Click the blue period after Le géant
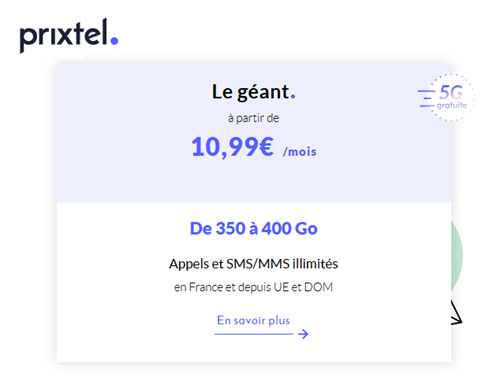Viewport: 500px width, 377px height. pyautogui.click(x=293, y=96)
